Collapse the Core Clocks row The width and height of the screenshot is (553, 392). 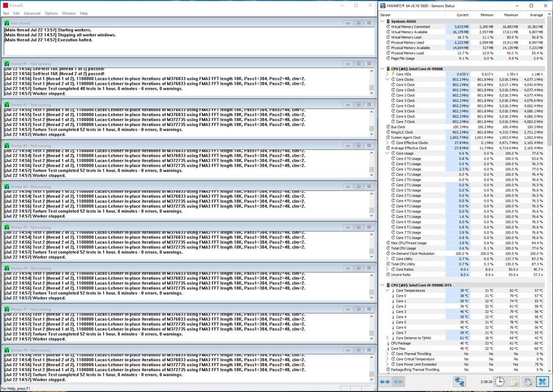[x=387, y=79]
